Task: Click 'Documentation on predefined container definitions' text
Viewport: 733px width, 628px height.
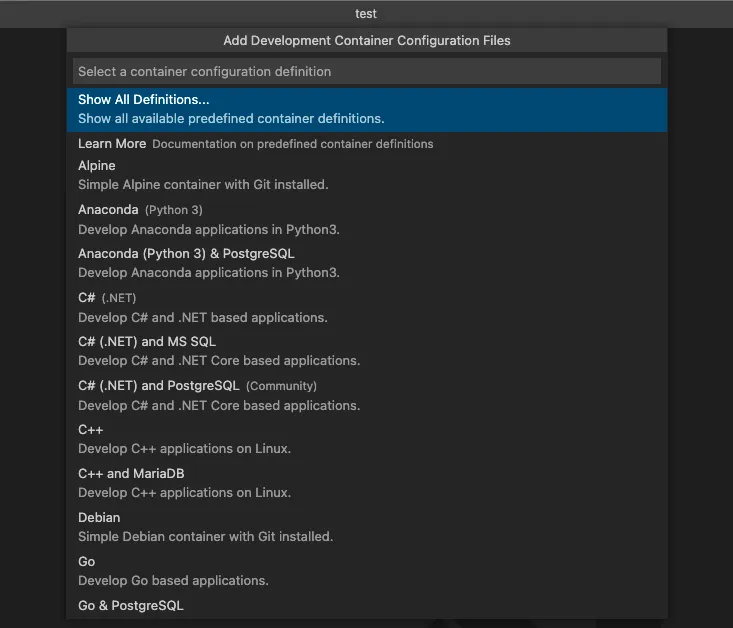Action: point(293,144)
